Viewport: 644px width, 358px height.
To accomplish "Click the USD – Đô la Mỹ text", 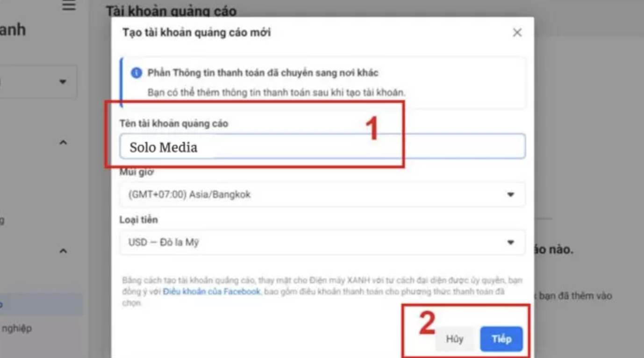I will click(x=164, y=243).
